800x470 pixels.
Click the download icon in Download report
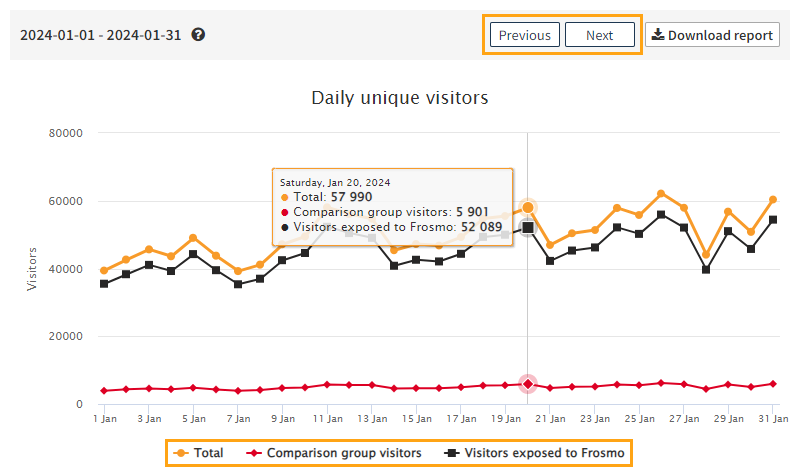point(657,35)
